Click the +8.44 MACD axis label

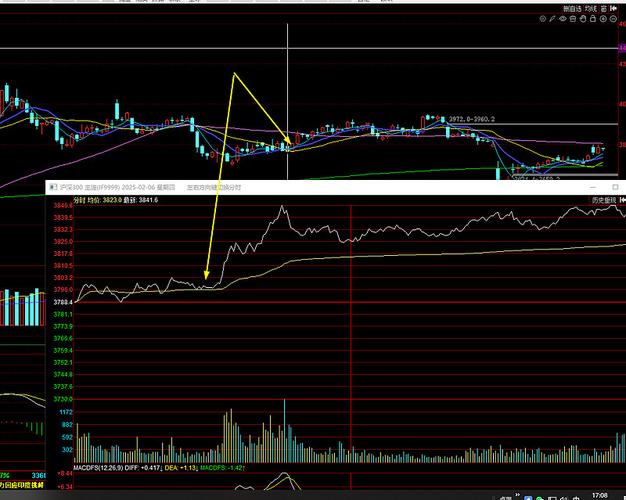65,473
